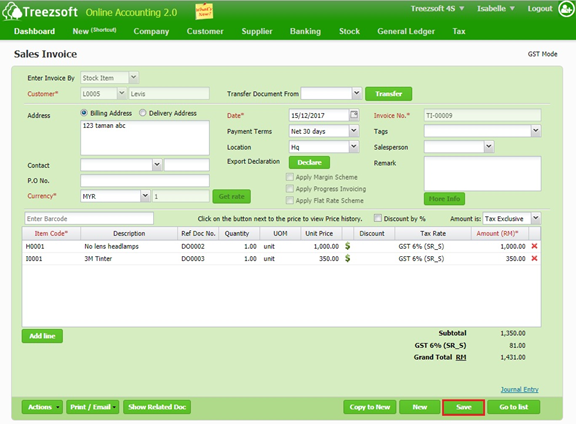Open the General Ledger menu
576x424 pixels.
click(x=406, y=31)
